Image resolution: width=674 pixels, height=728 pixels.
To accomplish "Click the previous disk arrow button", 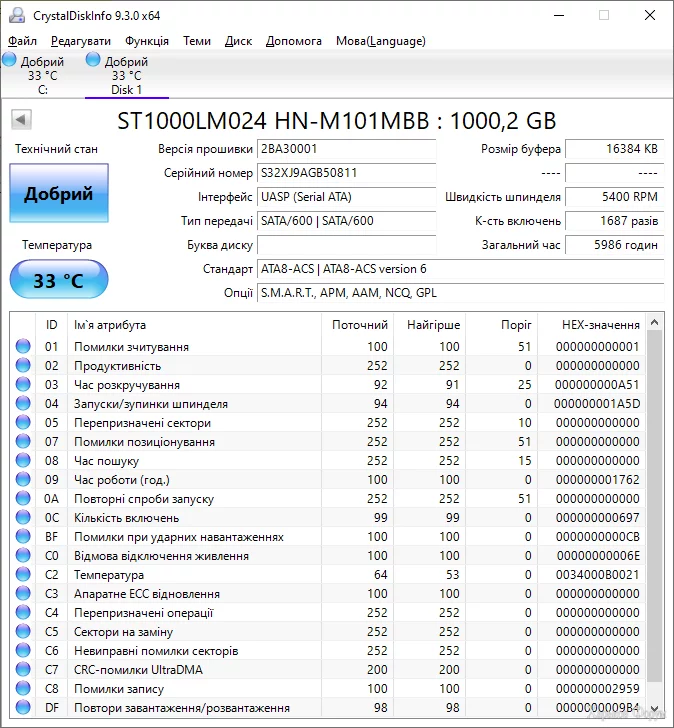I will 21,120.
